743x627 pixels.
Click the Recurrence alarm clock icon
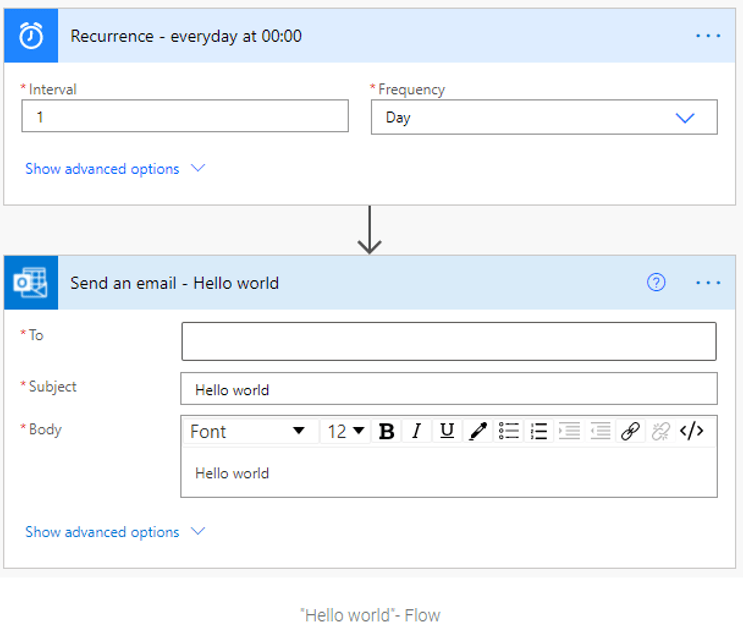click(x=31, y=36)
